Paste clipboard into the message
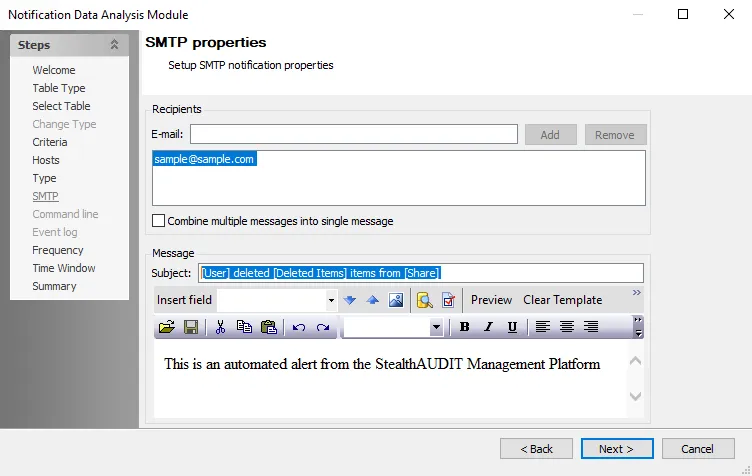752x476 pixels. coord(269,327)
